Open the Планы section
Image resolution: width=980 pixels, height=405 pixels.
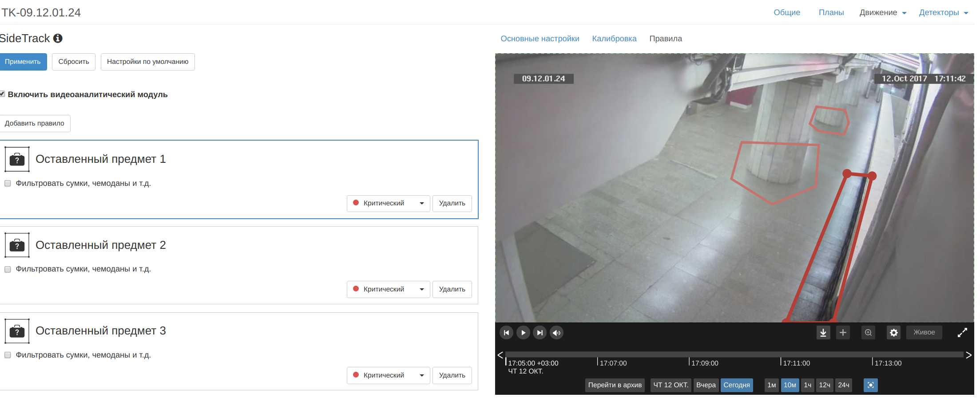831,12
